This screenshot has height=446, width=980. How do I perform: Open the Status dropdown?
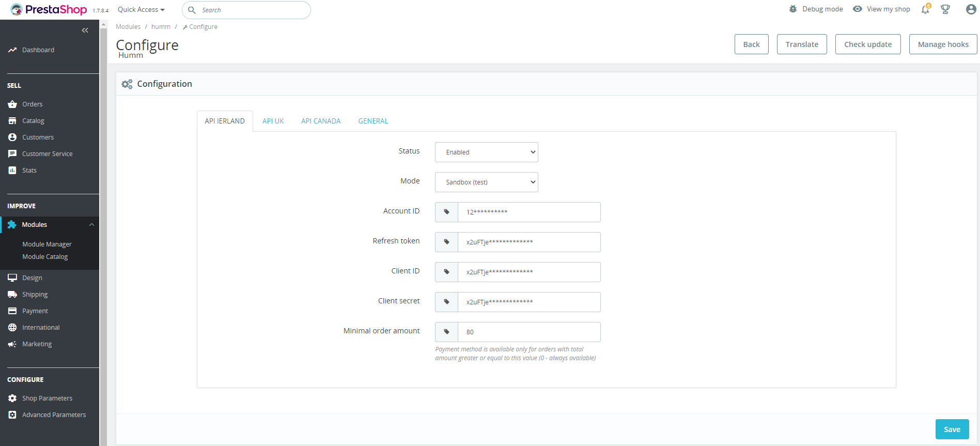[487, 152]
